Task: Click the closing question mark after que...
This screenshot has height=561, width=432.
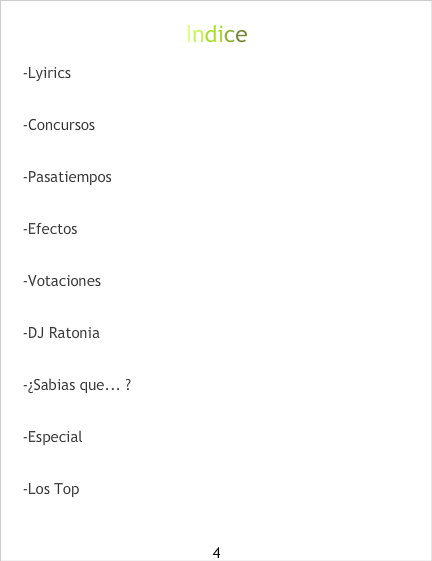Action: tap(128, 385)
